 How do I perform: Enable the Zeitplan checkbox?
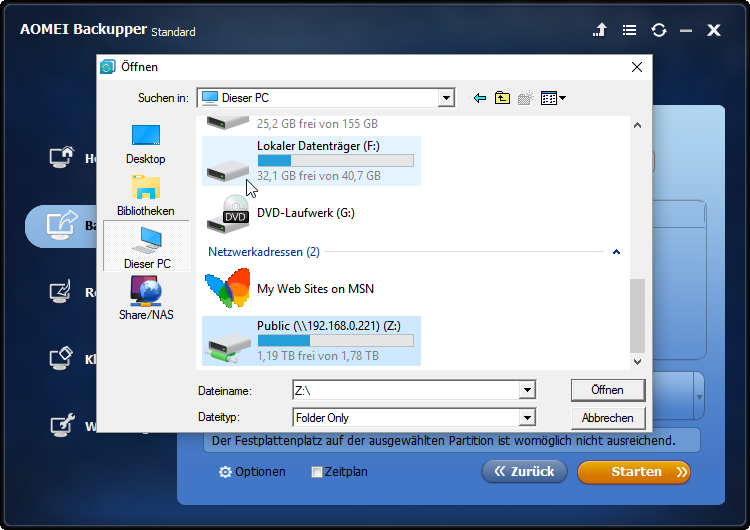316,472
